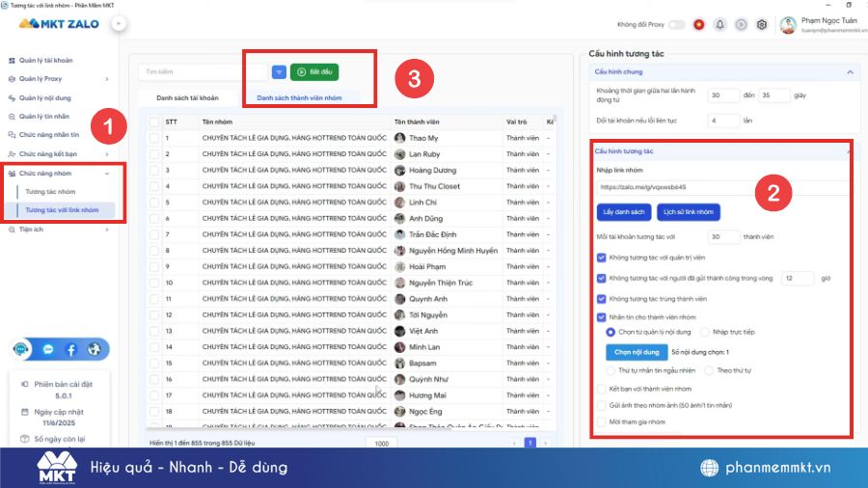Image resolution: width=868 pixels, height=488 pixels.
Task: Switch to Danh sách thành viên nhóm tab
Action: (299, 98)
